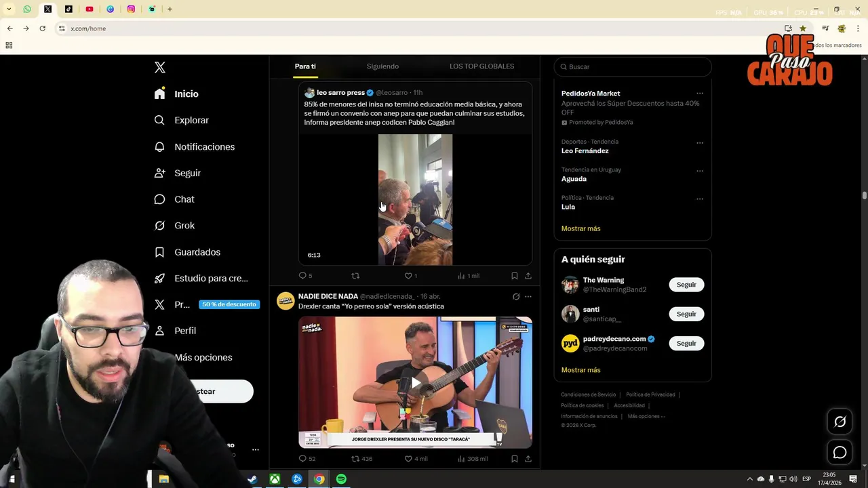Image resolution: width=868 pixels, height=488 pixels.
Task: Open Spotify from taskbar
Action: 341,479
